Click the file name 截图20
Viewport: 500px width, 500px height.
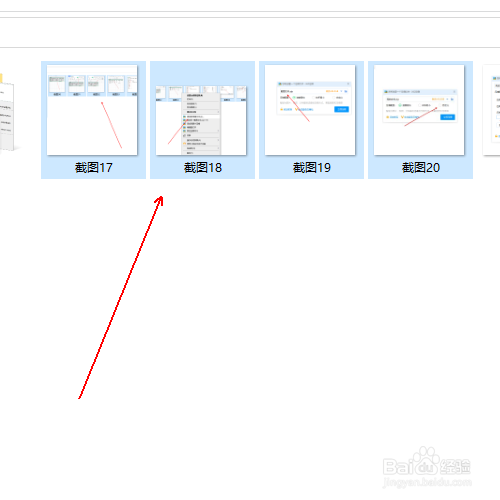click(x=421, y=167)
